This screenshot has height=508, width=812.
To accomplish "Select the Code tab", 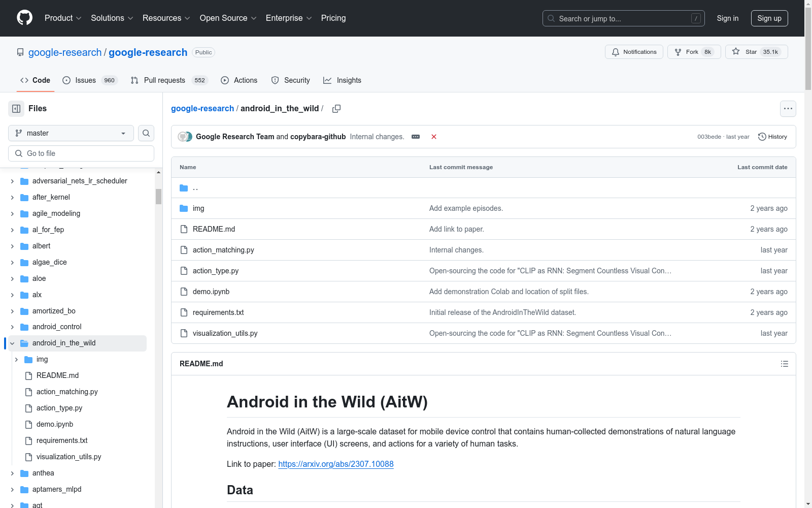I will coord(36,80).
